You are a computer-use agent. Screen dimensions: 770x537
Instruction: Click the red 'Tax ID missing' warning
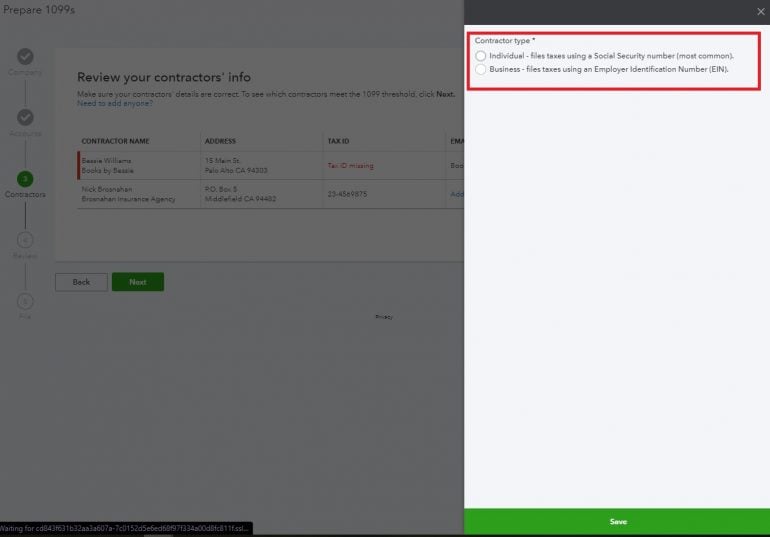click(x=350, y=165)
